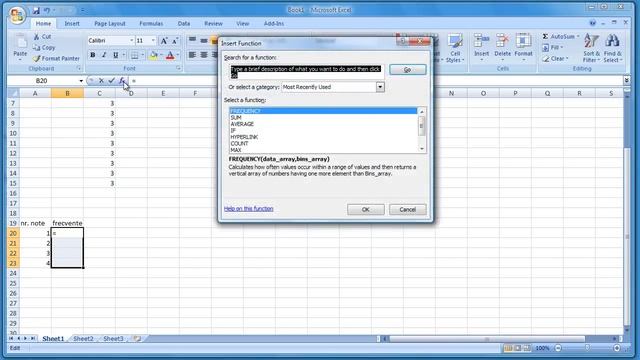Switch to the Page Layout tab
The image size is (640, 360).
click(x=110, y=24)
